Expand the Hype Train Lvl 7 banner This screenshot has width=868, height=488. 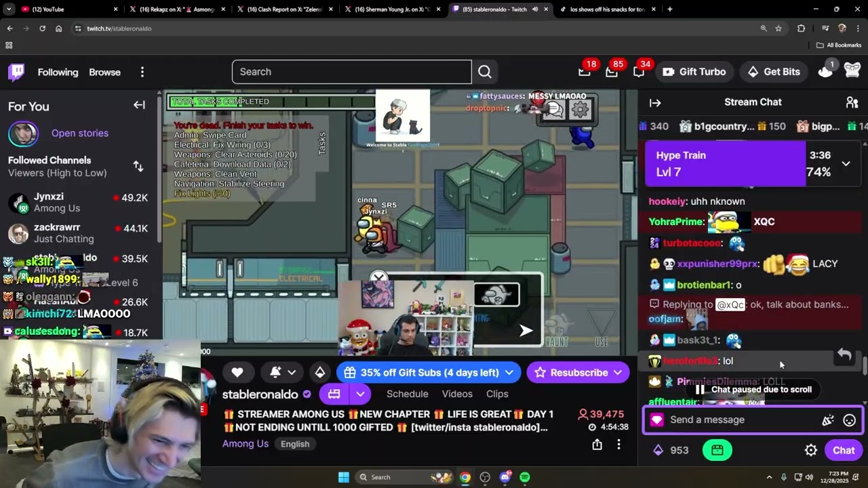846,163
